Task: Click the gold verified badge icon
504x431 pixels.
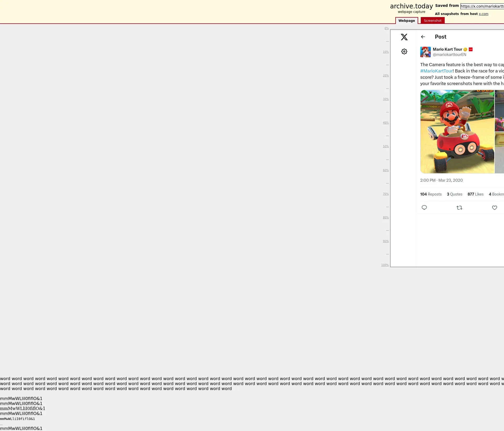Action: (465, 49)
